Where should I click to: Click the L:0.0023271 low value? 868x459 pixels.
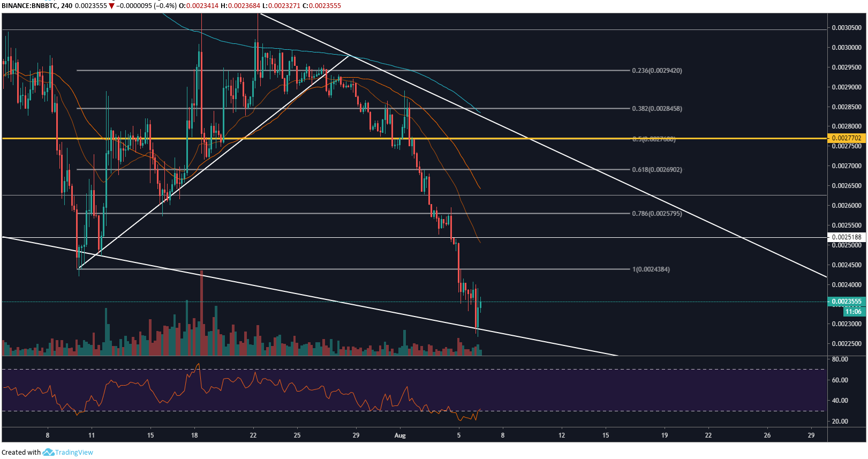pyautogui.click(x=281, y=5)
